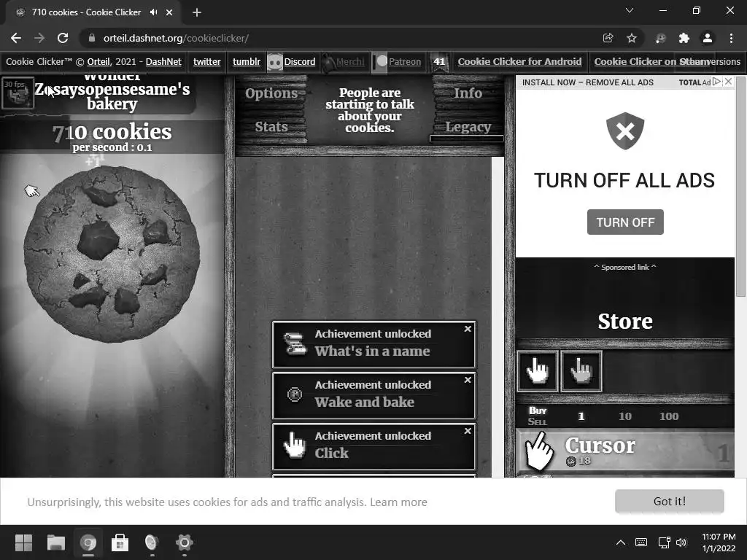
Task: Bookmark this page with the star
Action: click(632, 38)
